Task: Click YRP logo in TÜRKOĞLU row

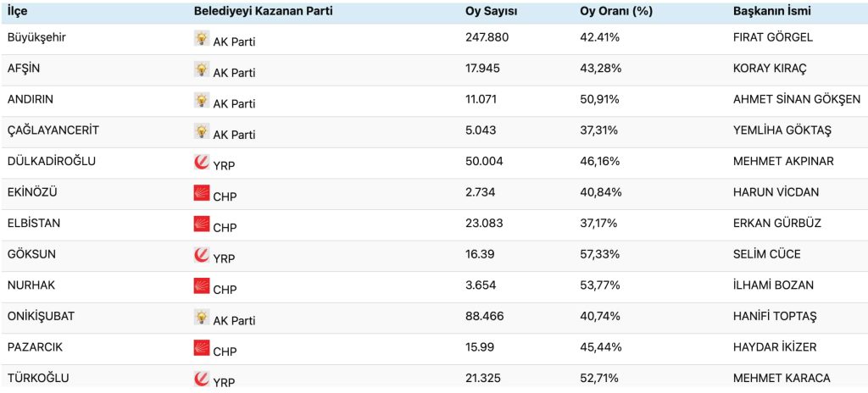Action: tap(202, 379)
